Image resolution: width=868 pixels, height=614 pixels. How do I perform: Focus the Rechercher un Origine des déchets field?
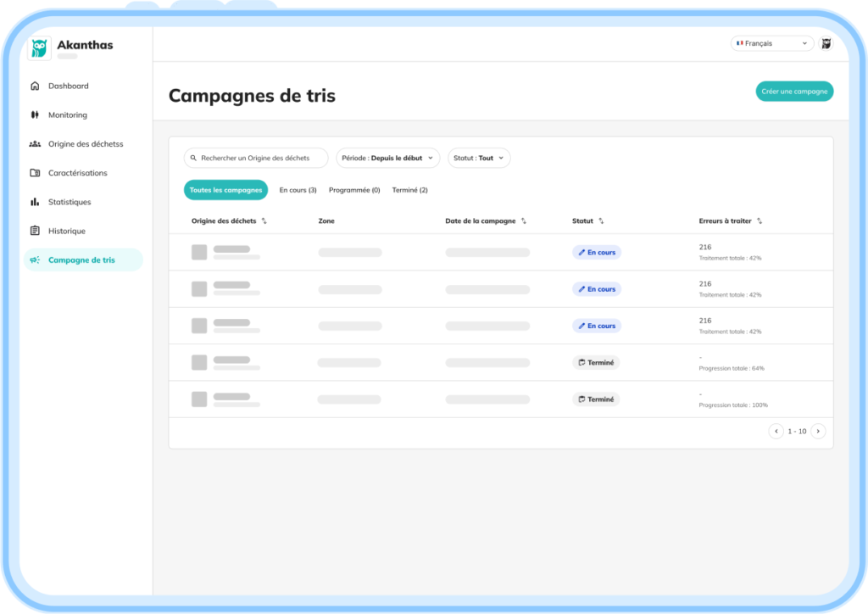(256, 158)
